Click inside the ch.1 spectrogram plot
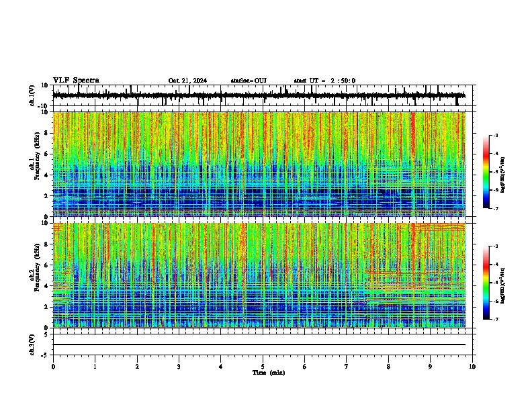Screen dimensions: 532x411 point(259,164)
